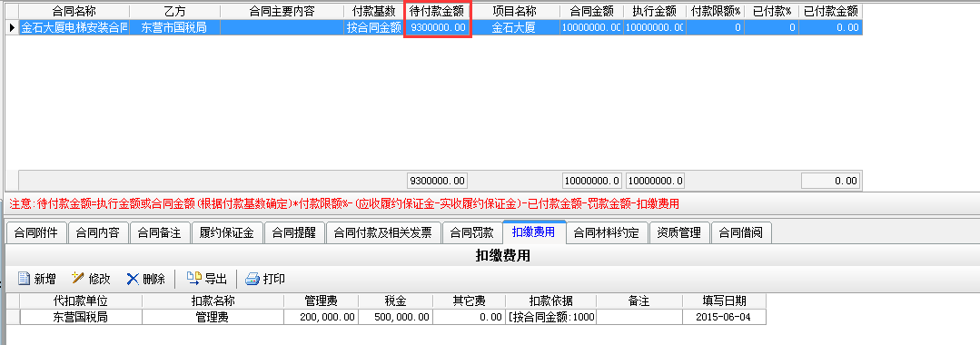This screenshot has width=980, height=345.
Task: Click the 导出 (export) icon
Action: tap(194, 278)
